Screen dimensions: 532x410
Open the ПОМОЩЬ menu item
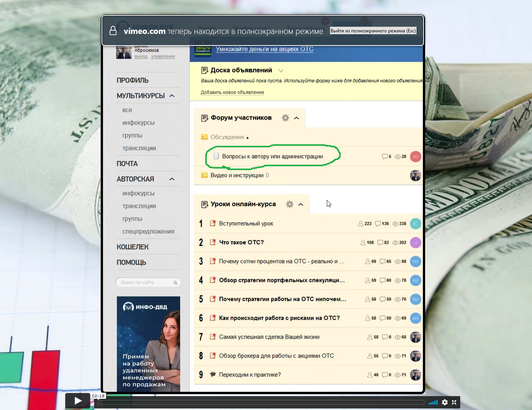[132, 262]
